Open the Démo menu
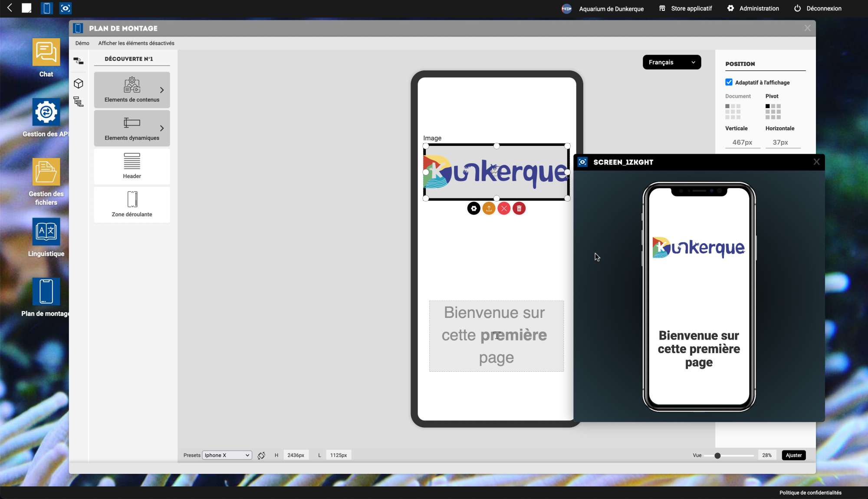This screenshot has width=868, height=499. 82,43
